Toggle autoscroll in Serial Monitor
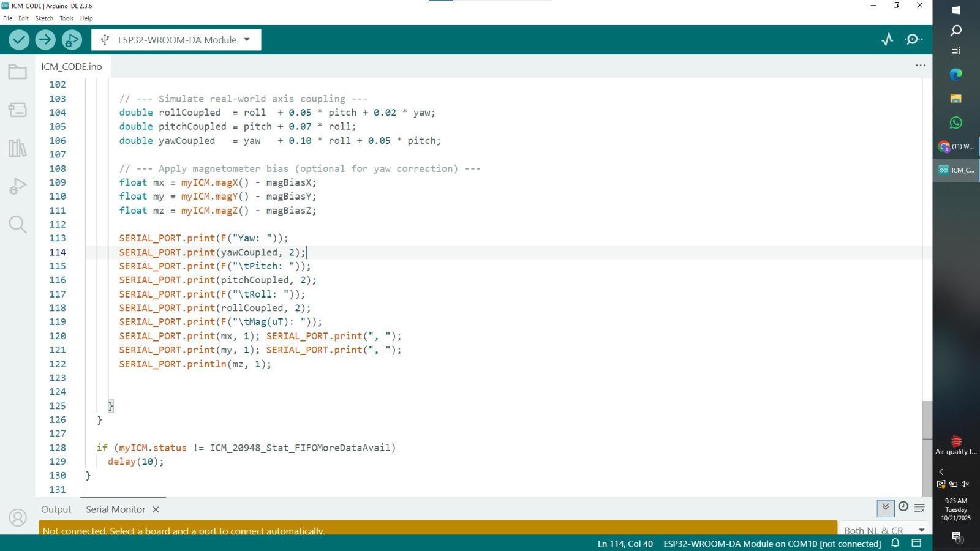 [x=885, y=508]
